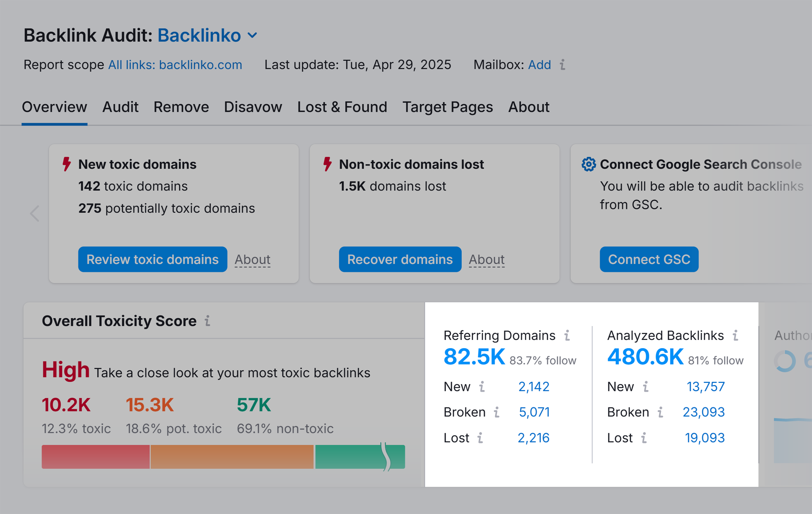This screenshot has height=514, width=812.
Task: Click the 82.5K referring domains value
Action: (x=474, y=357)
